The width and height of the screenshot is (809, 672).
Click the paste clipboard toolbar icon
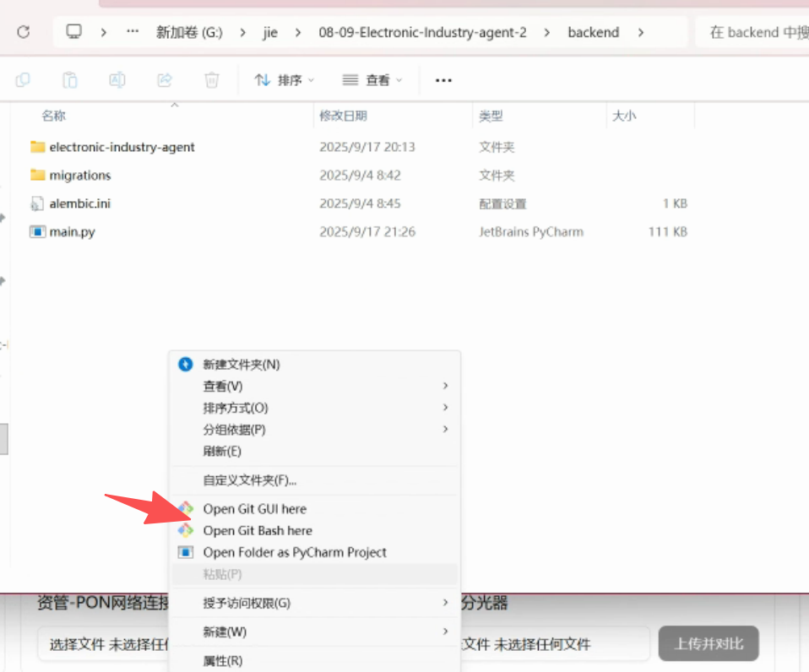(x=70, y=80)
